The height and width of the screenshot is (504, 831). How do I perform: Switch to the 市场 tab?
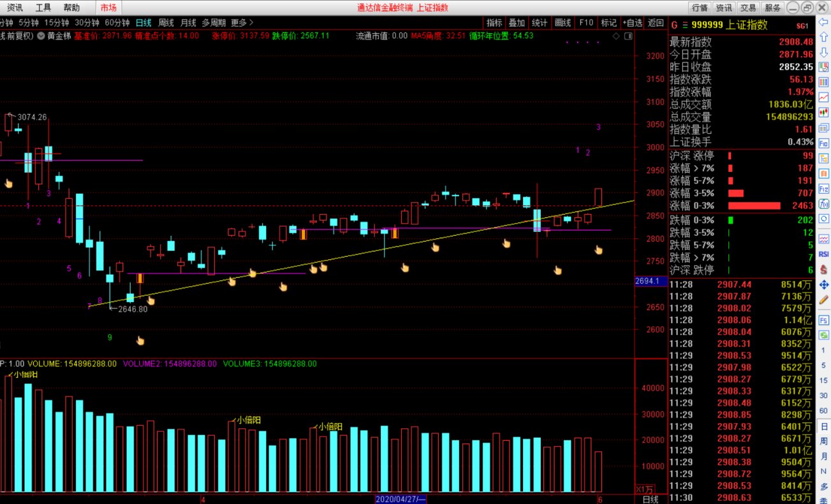point(108,8)
